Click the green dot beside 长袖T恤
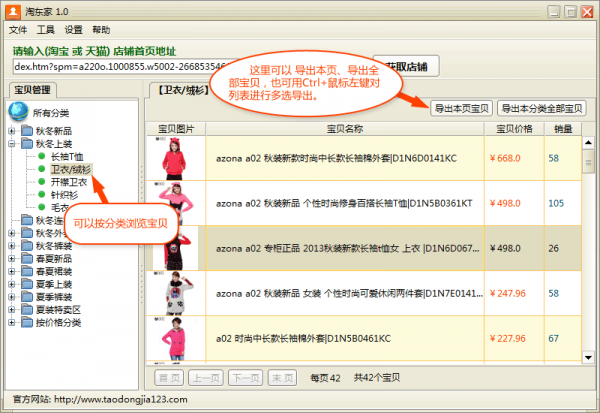Screen dimensions: 600x413 pos(42,156)
